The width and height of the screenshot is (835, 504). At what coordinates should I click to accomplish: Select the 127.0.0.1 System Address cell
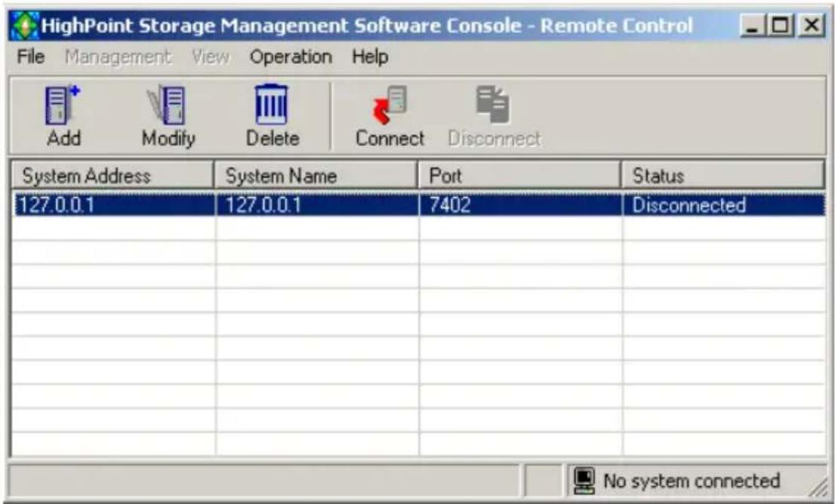[114, 205]
